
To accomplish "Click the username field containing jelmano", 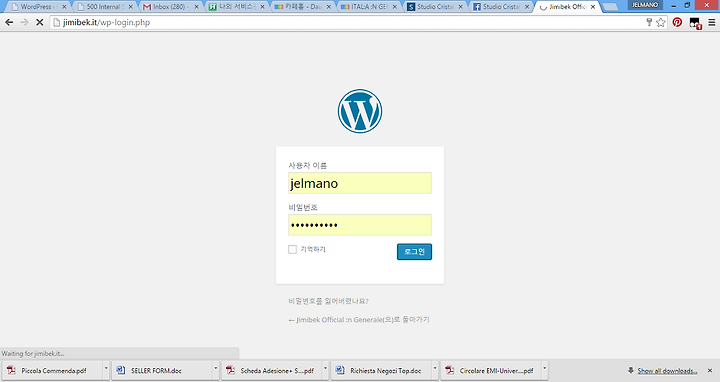I will (x=360, y=183).
